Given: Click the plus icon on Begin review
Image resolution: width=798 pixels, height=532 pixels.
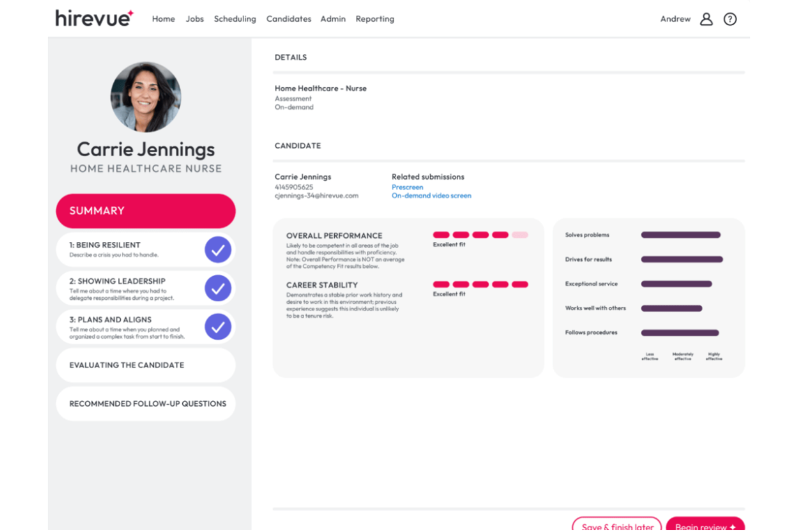Looking at the screenshot, I should tap(733, 527).
